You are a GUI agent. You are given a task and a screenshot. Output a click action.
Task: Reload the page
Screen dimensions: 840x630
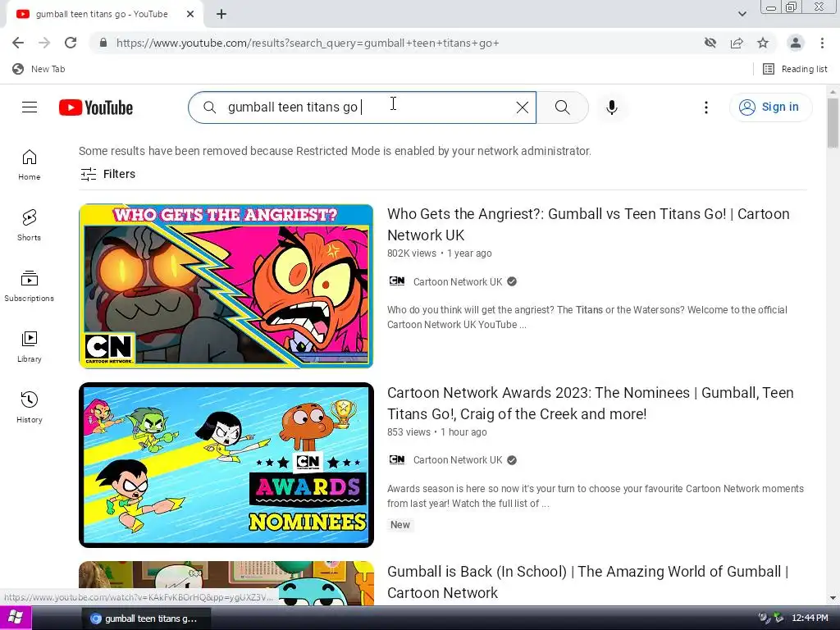tap(71, 43)
